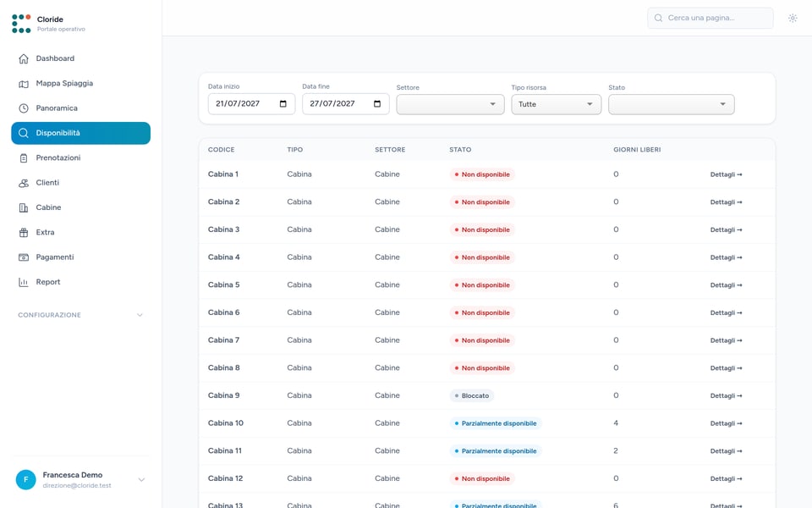Expand the Configurazione section chevron

140,315
